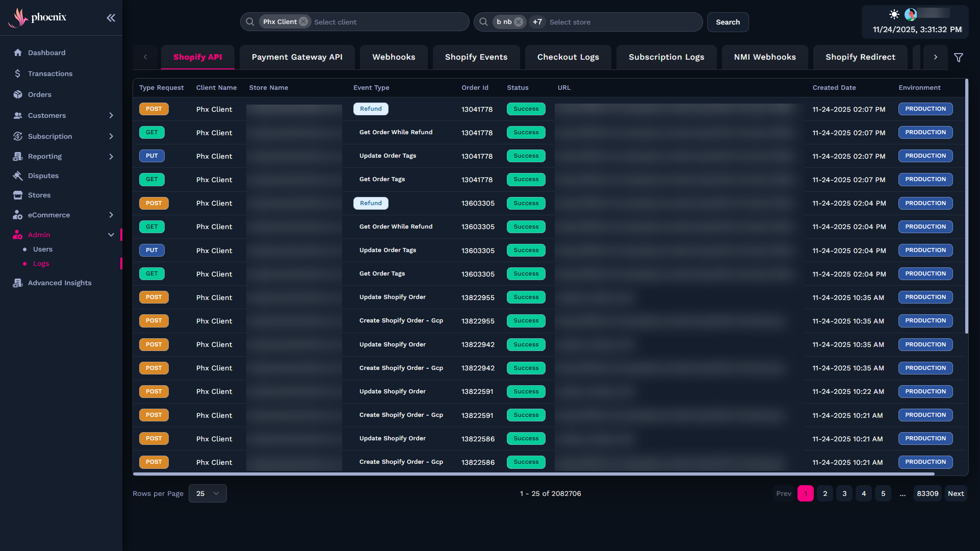
Task: Open Orders box icon
Action: (x=18, y=94)
